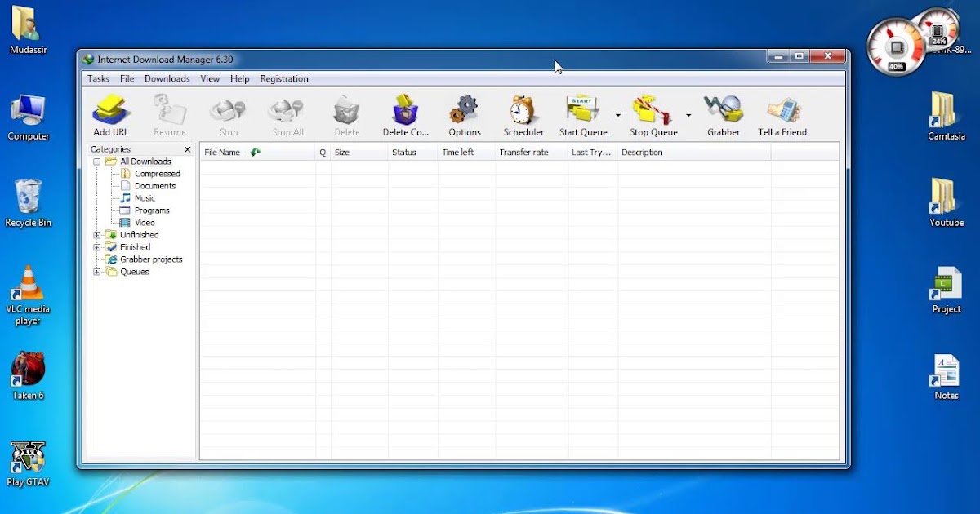Sort by File Name column header
This screenshot has height=514, width=980.
[257, 153]
